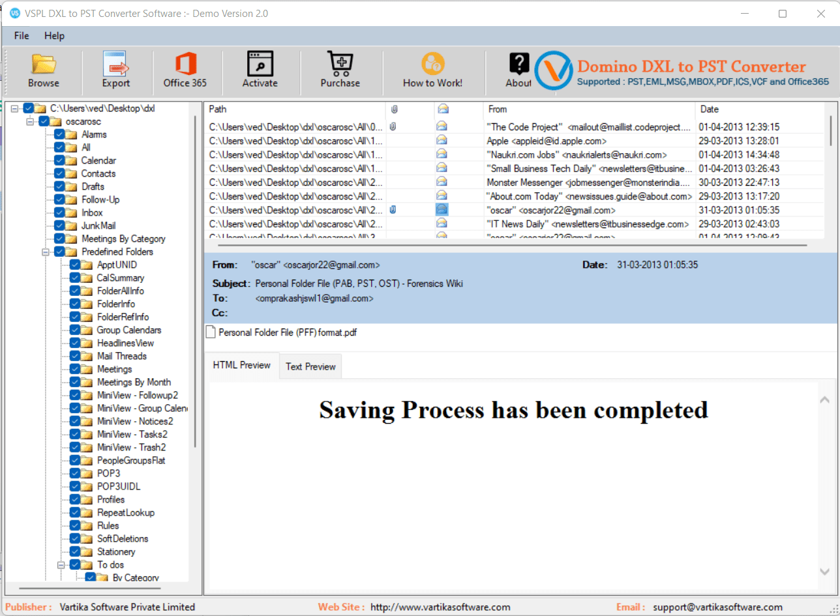Click the Stationery folder icon
The height and width of the screenshot is (616, 840).
87,551
